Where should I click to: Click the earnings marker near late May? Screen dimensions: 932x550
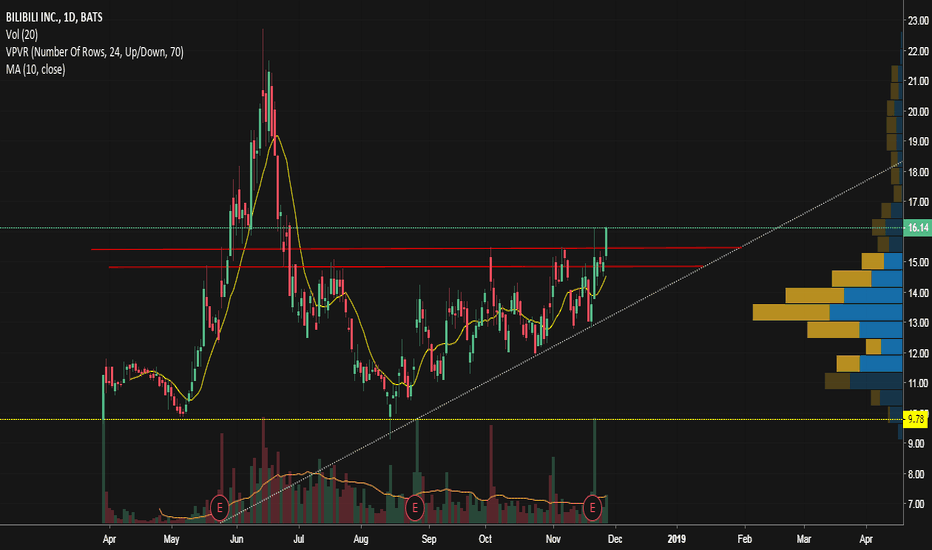(219, 508)
